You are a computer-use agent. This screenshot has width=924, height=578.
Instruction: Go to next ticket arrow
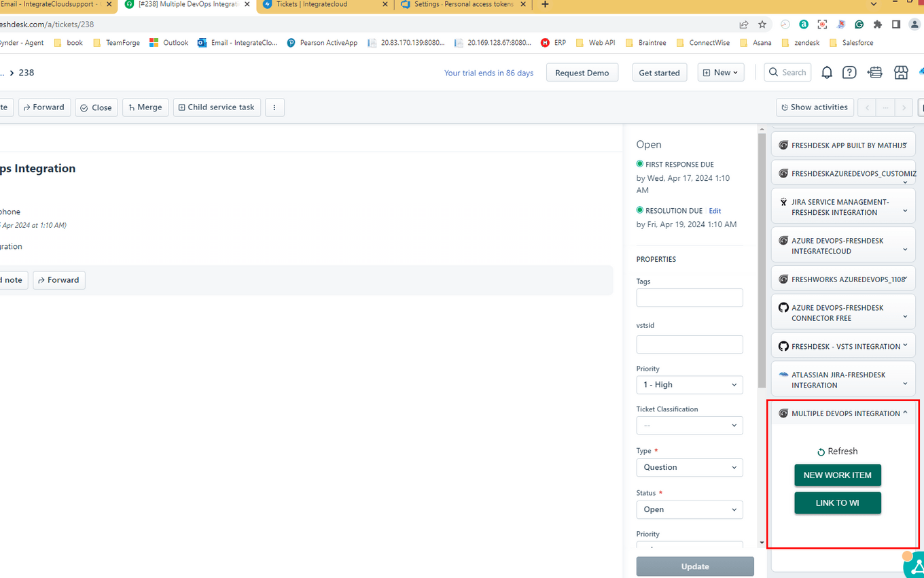pyautogui.click(x=903, y=107)
